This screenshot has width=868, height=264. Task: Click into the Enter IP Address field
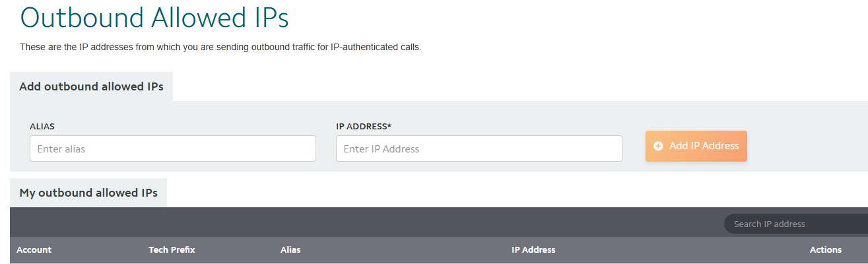[479, 148]
